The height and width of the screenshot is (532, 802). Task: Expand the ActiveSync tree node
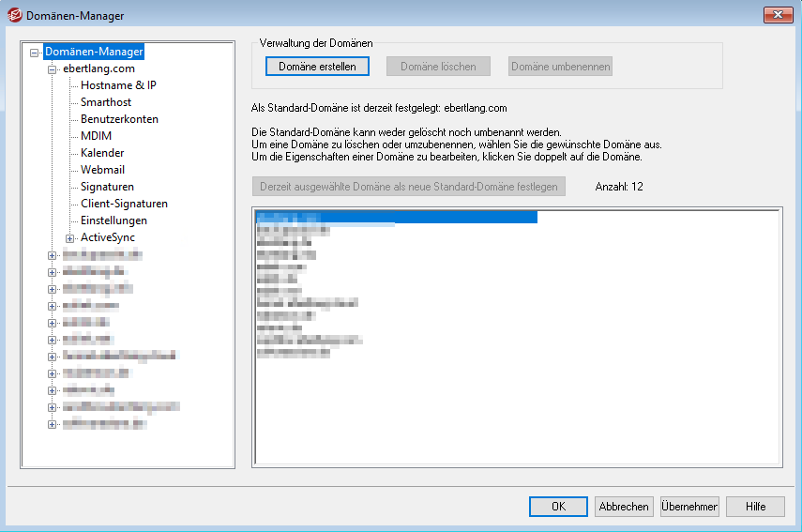69,238
